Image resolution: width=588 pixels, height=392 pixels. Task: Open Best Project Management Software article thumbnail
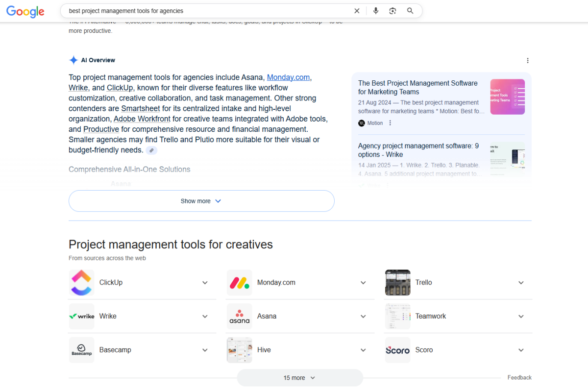[507, 97]
